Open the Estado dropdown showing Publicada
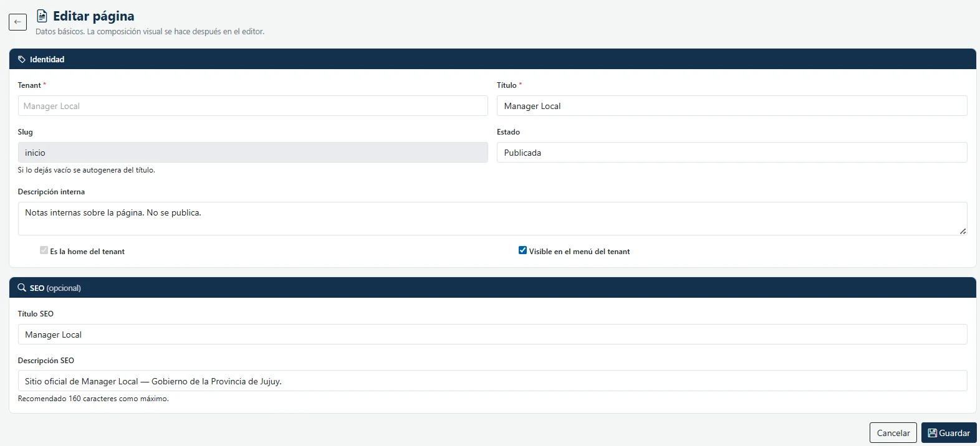 (x=732, y=153)
